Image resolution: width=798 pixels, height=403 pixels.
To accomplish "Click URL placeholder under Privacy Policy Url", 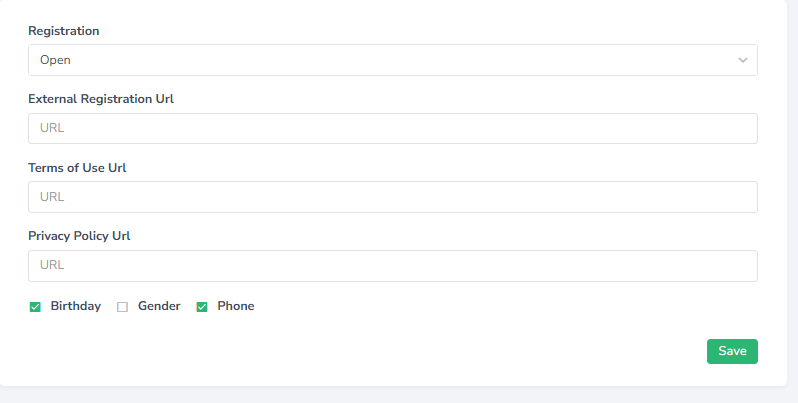I will 52,266.
